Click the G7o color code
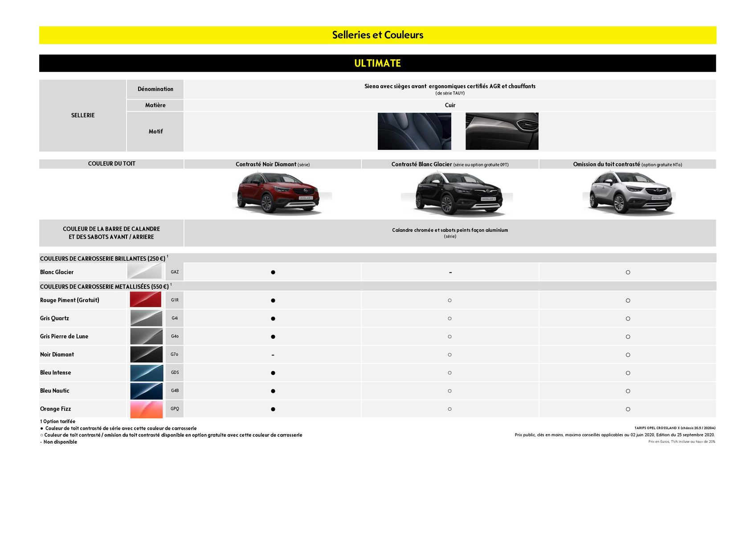756x535 pixels. [x=174, y=354]
